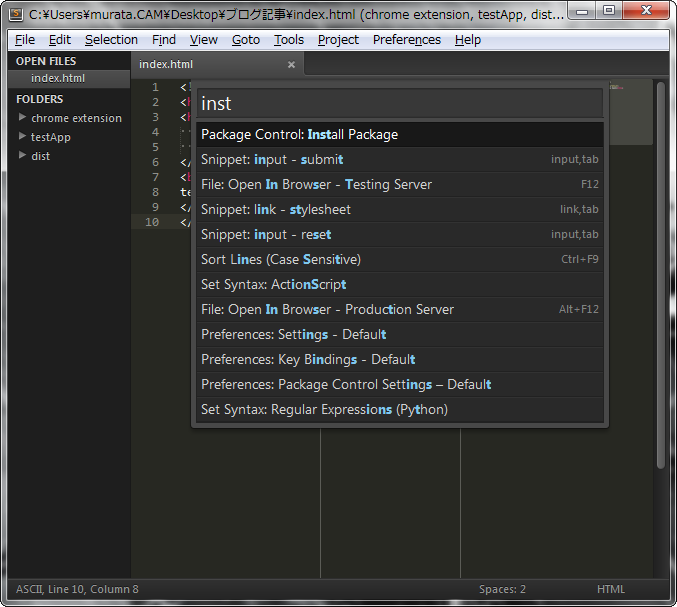Select the chrome extension folder name

76,118
